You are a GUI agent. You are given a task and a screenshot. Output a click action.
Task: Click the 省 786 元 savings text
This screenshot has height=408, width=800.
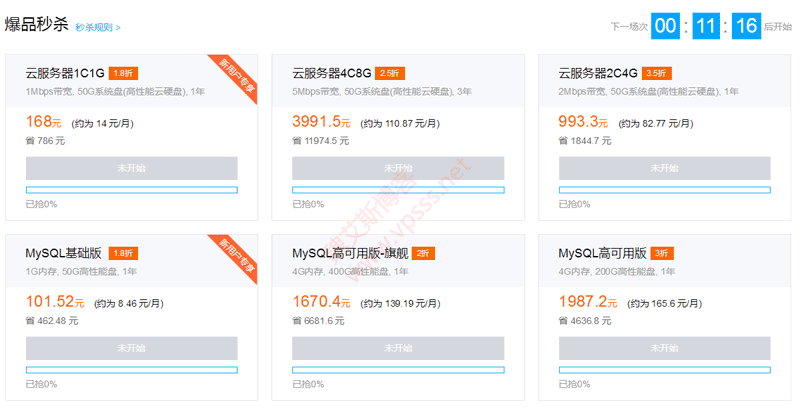pyautogui.click(x=45, y=141)
